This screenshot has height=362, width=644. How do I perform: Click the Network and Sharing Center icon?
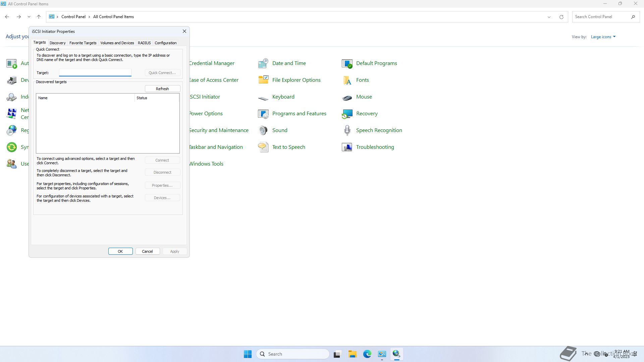tap(12, 114)
